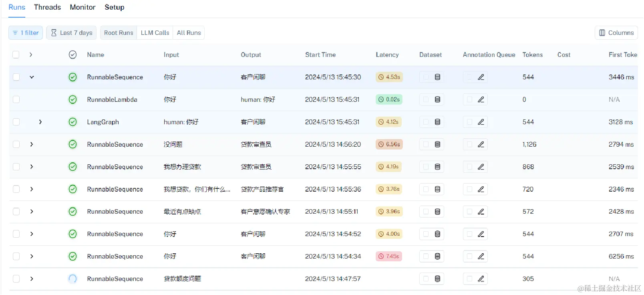Click the dataset icon in the RunnableLambda row
This screenshot has width=644, height=295.
pyautogui.click(x=437, y=99)
